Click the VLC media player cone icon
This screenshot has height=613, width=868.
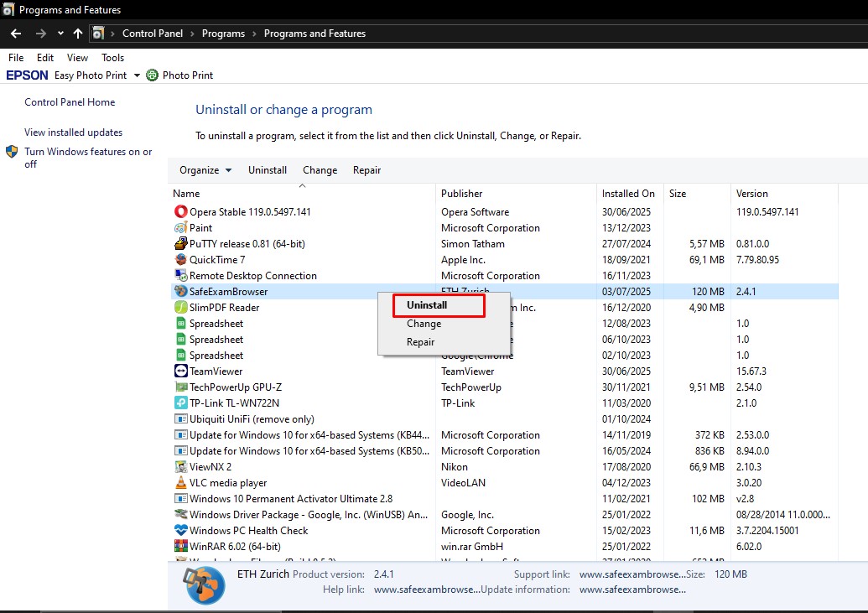(x=180, y=483)
